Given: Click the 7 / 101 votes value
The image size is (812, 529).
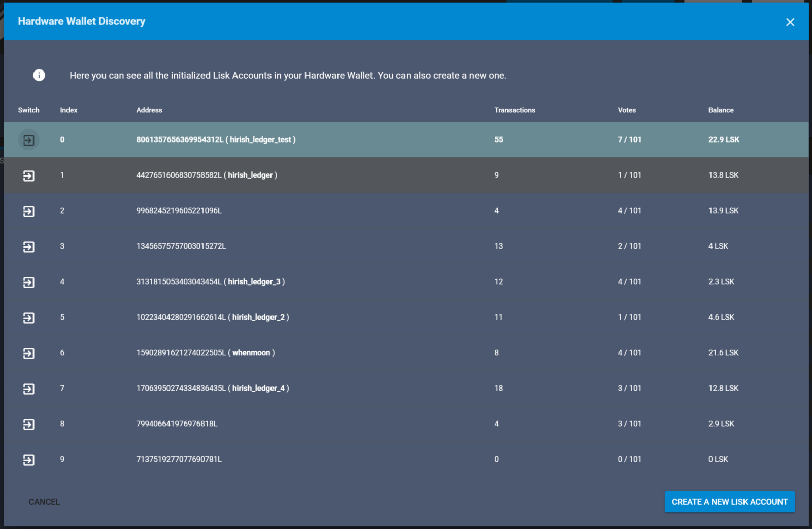Looking at the screenshot, I should tap(629, 139).
